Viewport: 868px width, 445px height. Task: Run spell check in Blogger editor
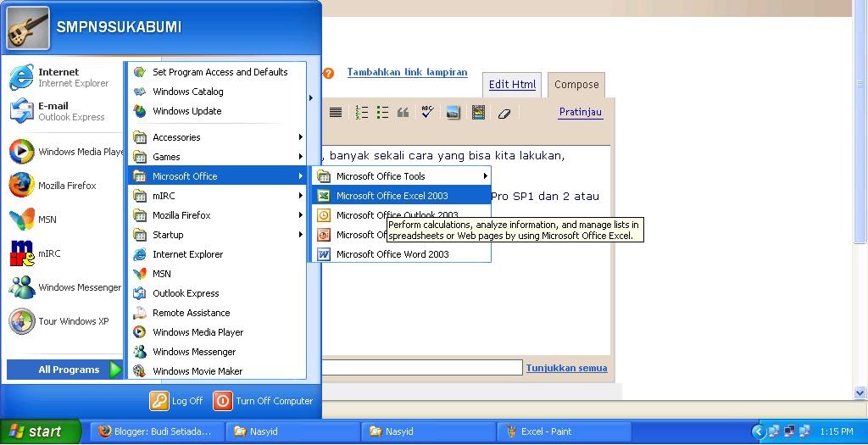(x=427, y=112)
